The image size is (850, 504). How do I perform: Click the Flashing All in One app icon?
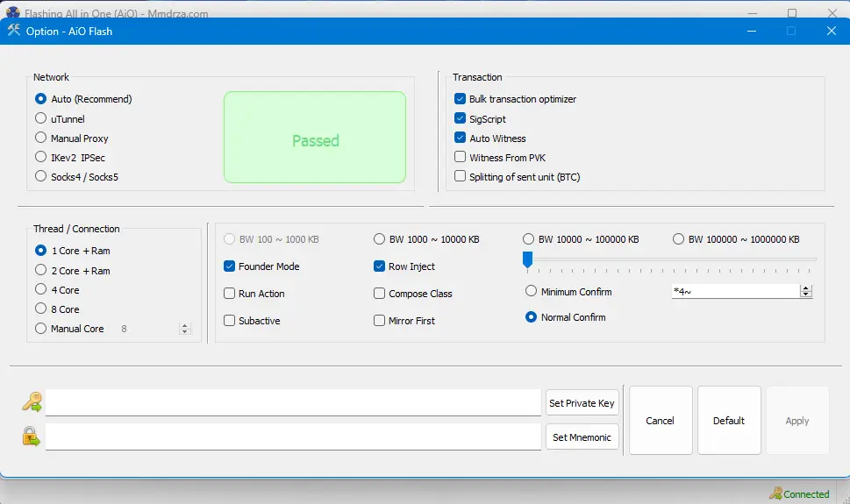click(13, 12)
